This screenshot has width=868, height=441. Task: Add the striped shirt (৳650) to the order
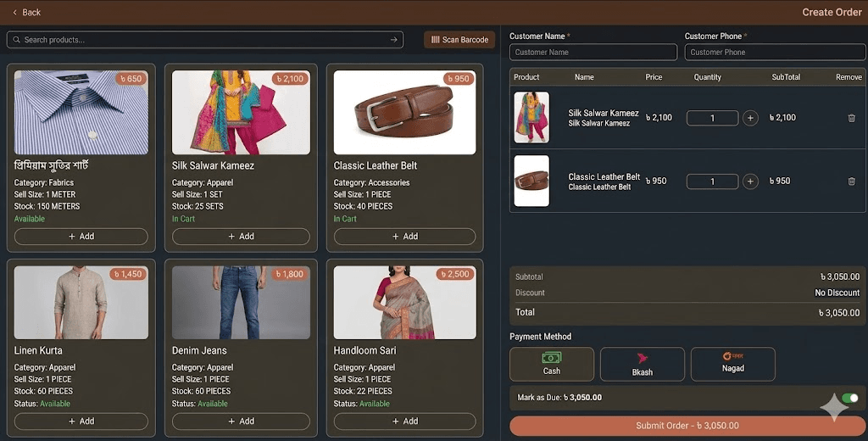pyautogui.click(x=81, y=237)
